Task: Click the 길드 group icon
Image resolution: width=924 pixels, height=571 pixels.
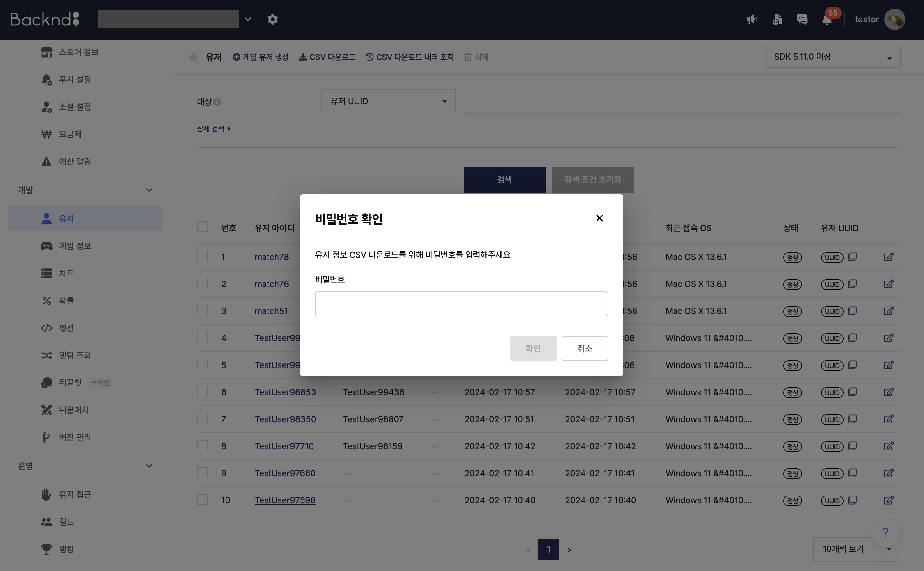Action: tap(46, 522)
